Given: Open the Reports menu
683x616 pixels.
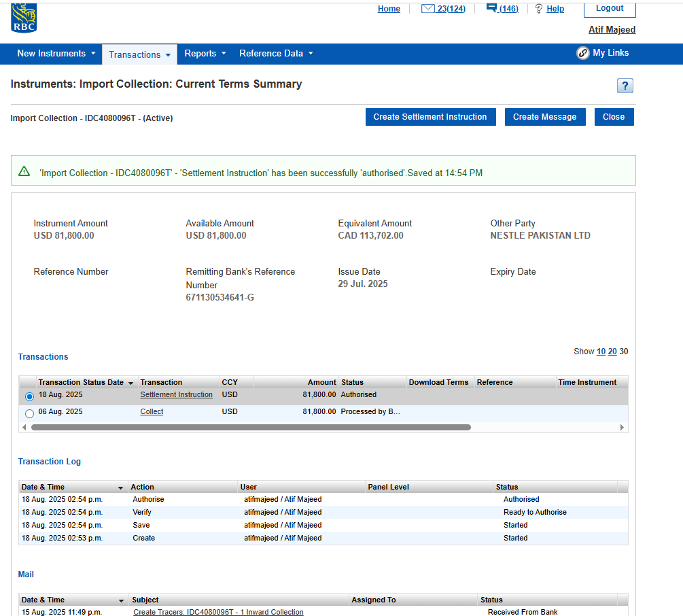Looking at the screenshot, I should (205, 54).
